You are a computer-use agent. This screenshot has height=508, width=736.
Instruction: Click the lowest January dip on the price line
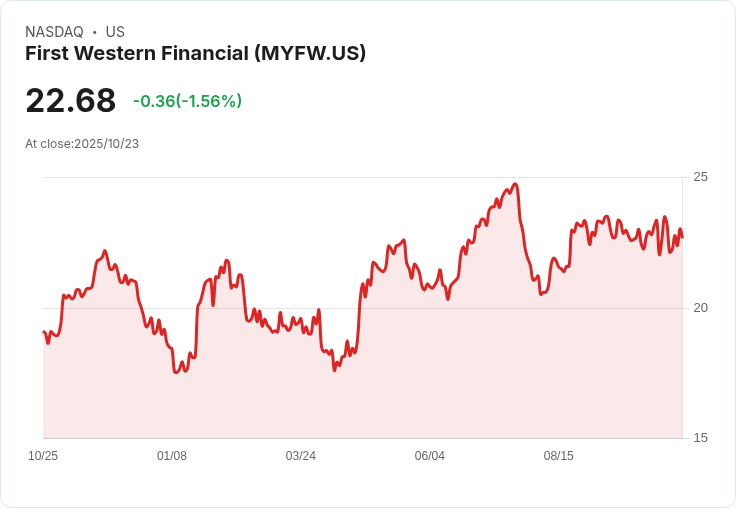click(176, 372)
